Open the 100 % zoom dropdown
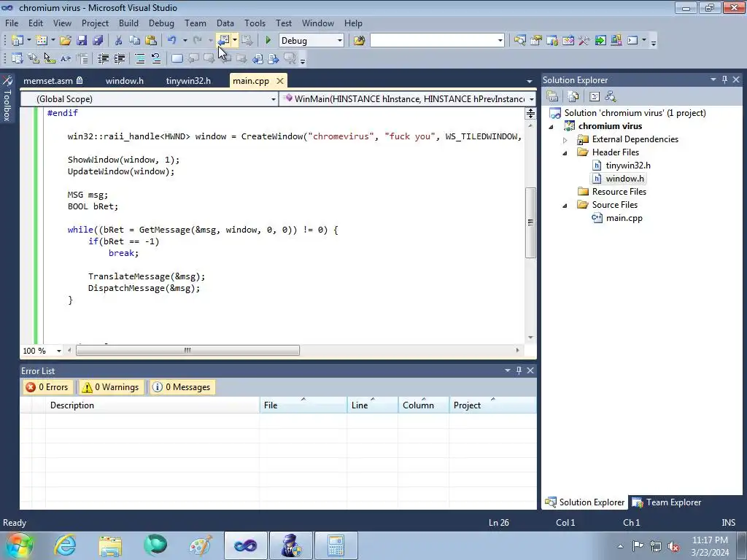Viewport: 747px width, 560px height. (58, 351)
